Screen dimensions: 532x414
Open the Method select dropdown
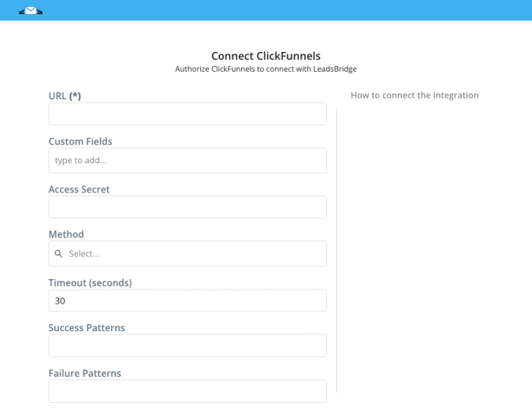coord(188,253)
